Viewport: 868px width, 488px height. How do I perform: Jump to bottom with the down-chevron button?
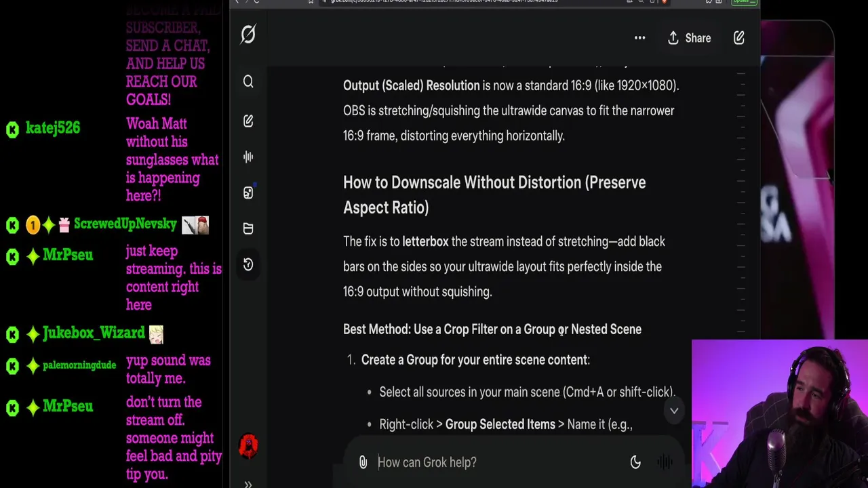click(x=674, y=411)
